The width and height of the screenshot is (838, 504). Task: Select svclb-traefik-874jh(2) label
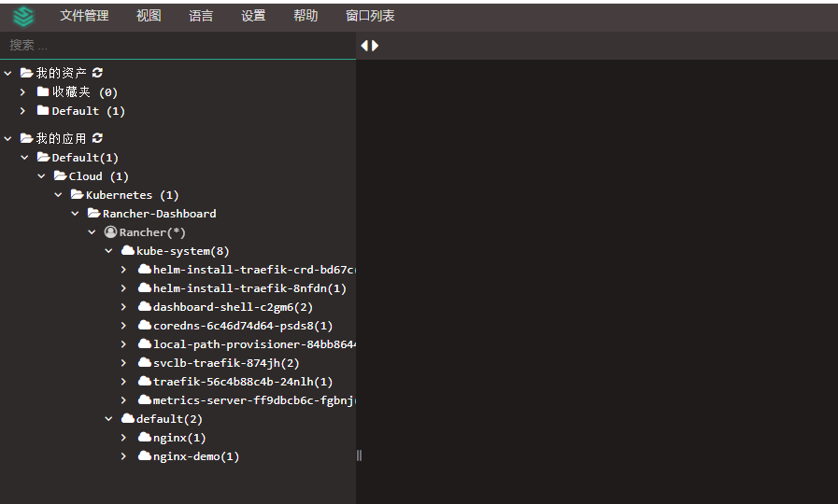[x=226, y=363]
